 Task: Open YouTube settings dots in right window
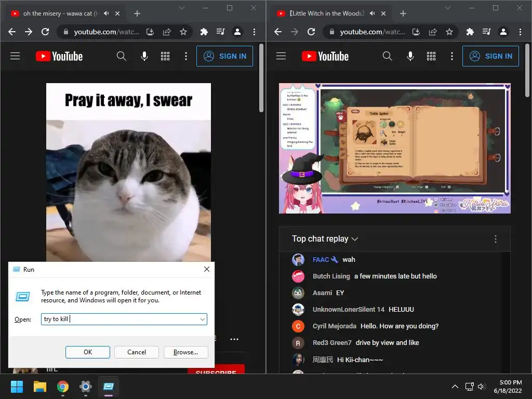pos(451,56)
